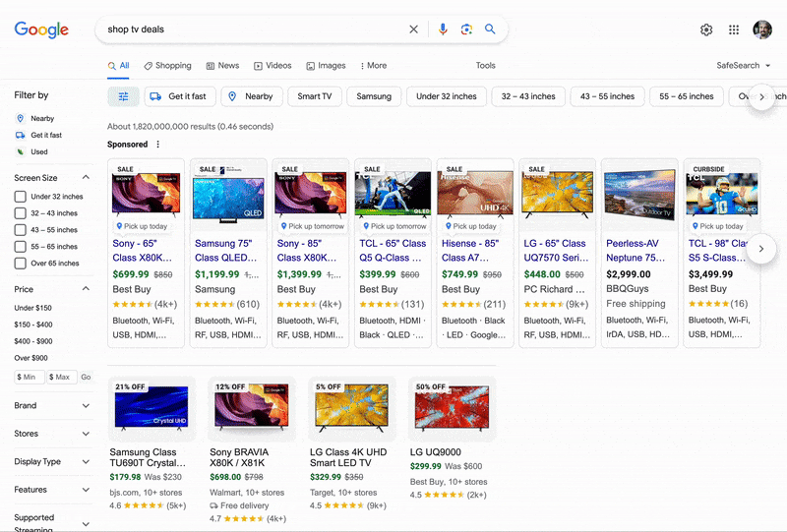Switch to the Shopping tab
787x532 pixels.
(167, 65)
